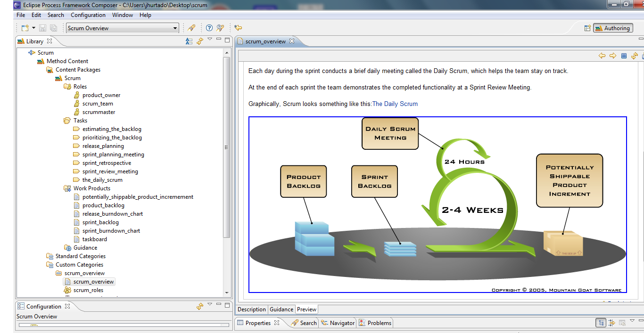644x333 pixels.
Task: Click the Forward arrow in preview toolbar
Action: [613, 56]
